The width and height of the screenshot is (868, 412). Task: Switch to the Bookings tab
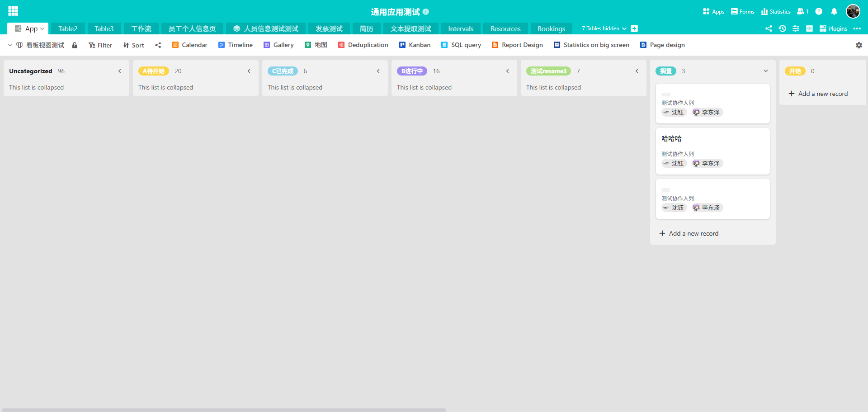pyautogui.click(x=551, y=29)
